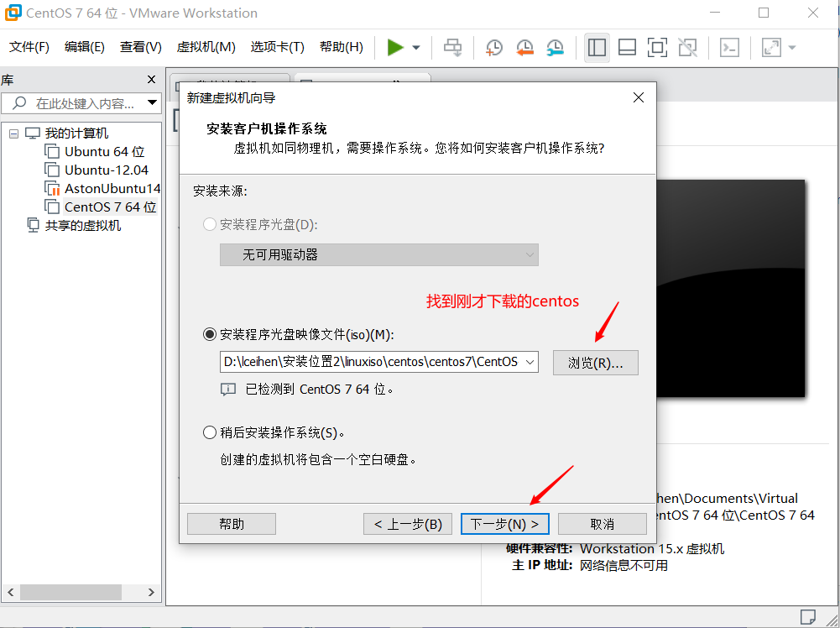The image size is (840, 628).
Task: Click the VMware Workstation title bar logo
Action: tap(13, 13)
